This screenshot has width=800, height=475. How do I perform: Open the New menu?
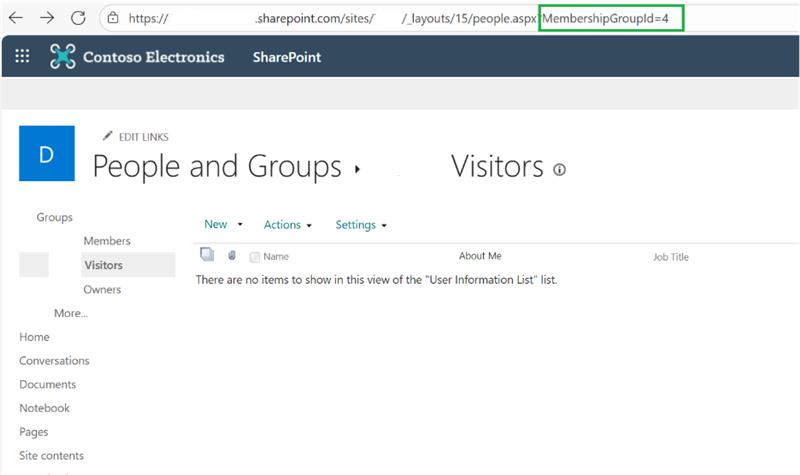216,224
